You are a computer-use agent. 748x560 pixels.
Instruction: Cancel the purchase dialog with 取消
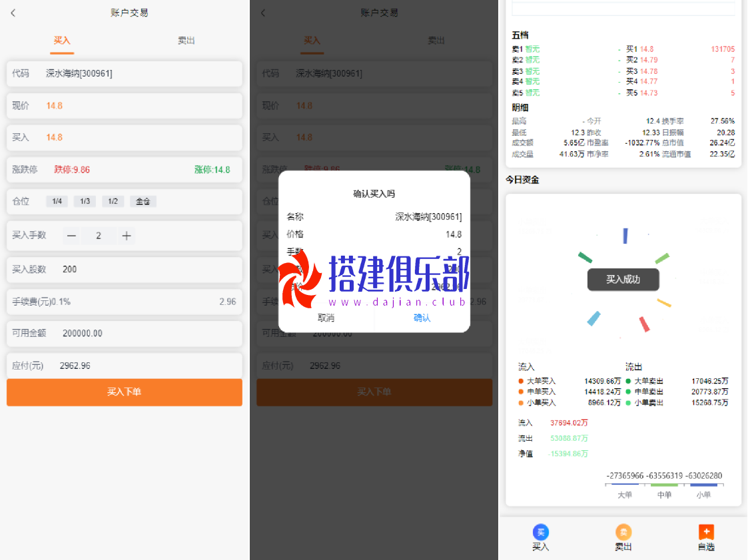[x=326, y=318]
